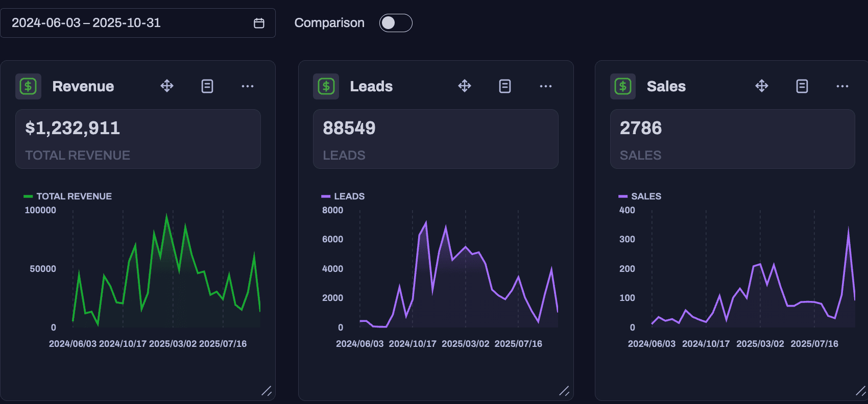Image resolution: width=868 pixels, height=404 pixels.
Task: Expand the three-dot menu on Leads card
Action: tap(545, 86)
